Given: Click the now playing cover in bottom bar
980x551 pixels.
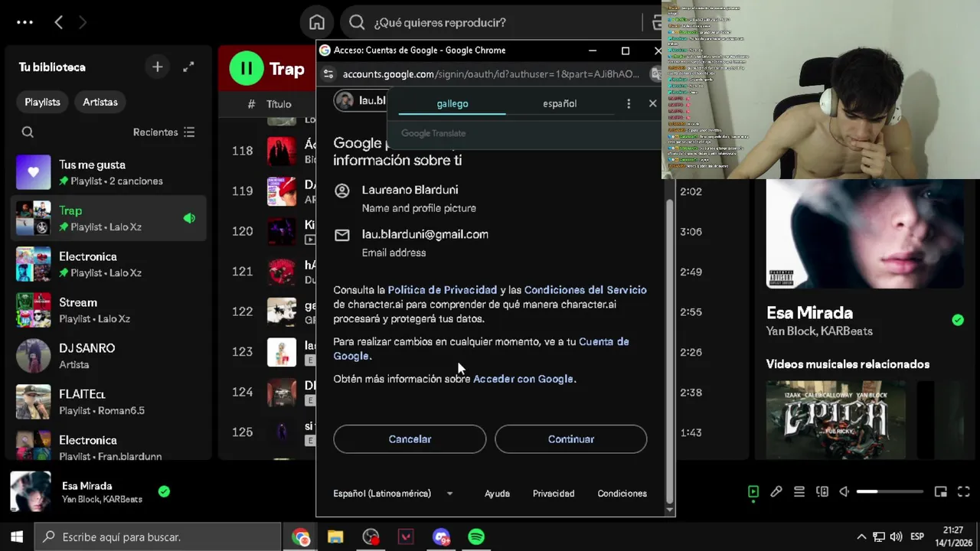Looking at the screenshot, I should tap(31, 491).
